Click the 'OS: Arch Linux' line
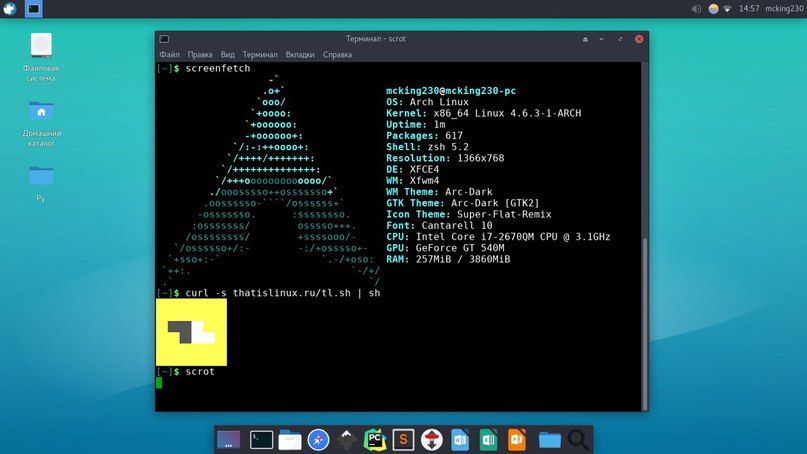807x454 pixels. (427, 102)
